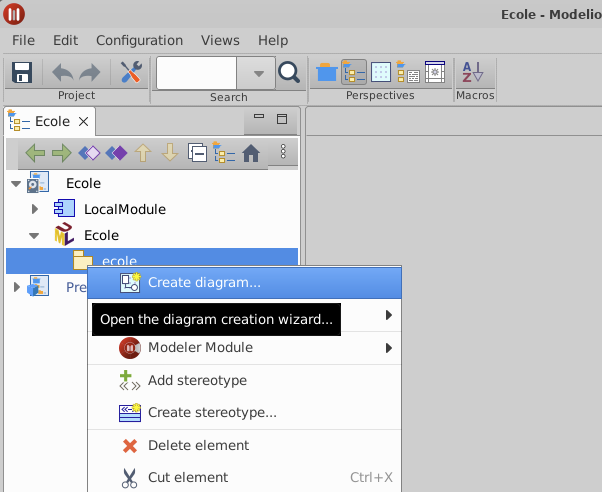Open the gear window perspective icon
This screenshot has height=492, width=602.
pos(435,72)
